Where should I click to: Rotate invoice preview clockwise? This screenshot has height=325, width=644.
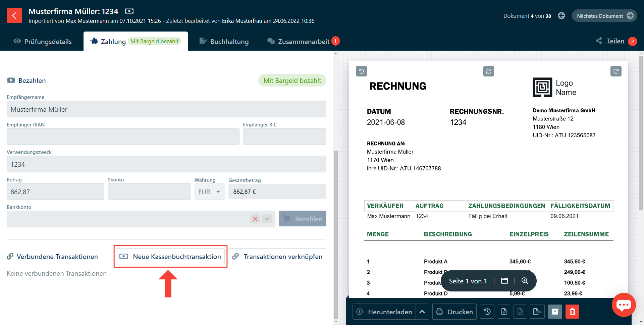pos(616,71)
